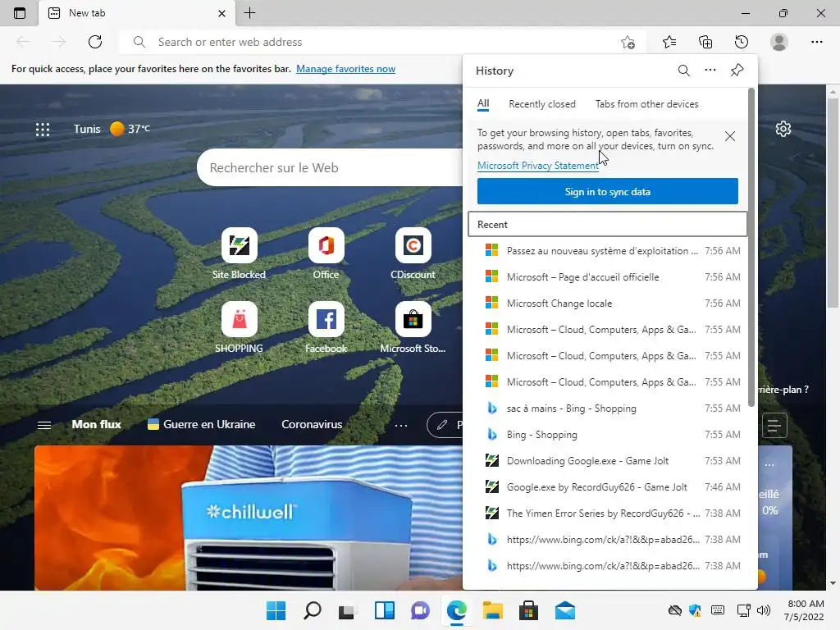Click the chillwell news card thumbnail
This screenshot has width=840, height=630.
[x=249, y=518]
